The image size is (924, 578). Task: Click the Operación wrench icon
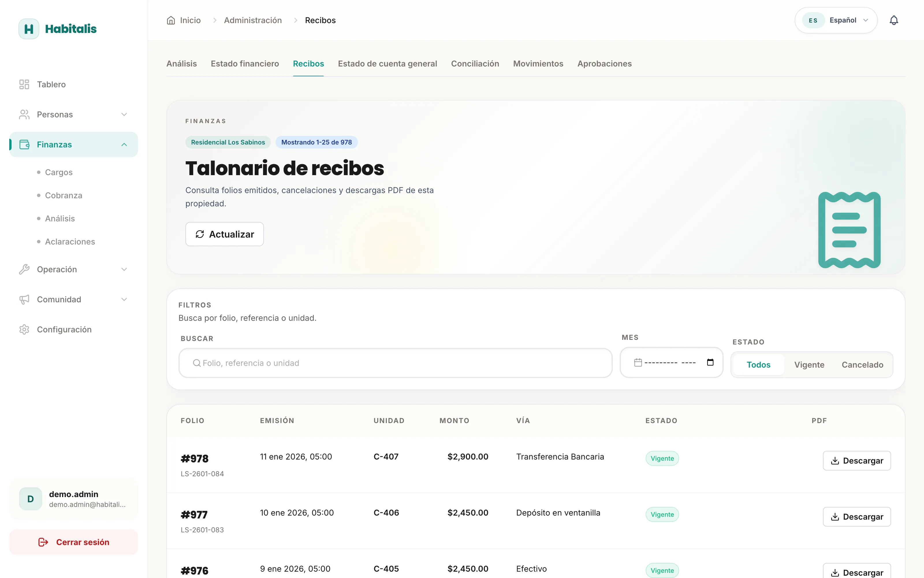24,270
